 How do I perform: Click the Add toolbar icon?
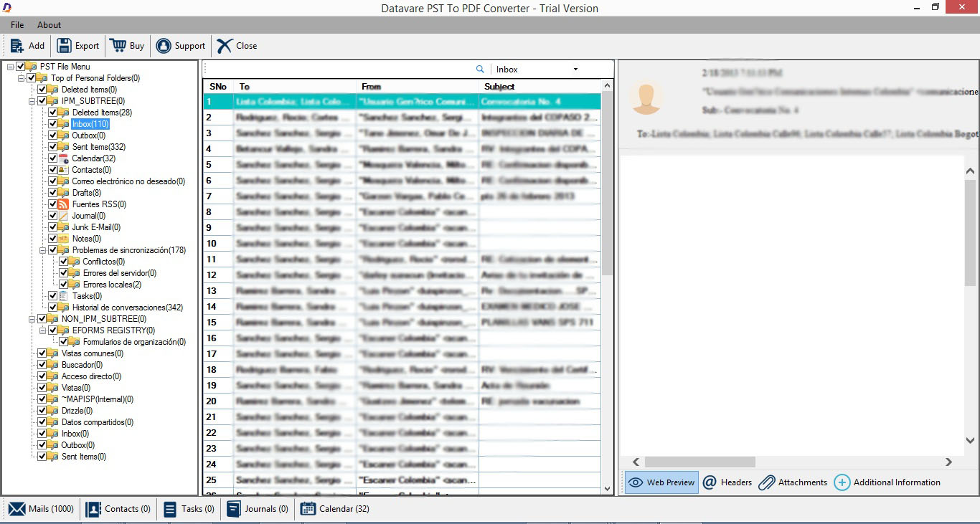(x=17, y=45)
